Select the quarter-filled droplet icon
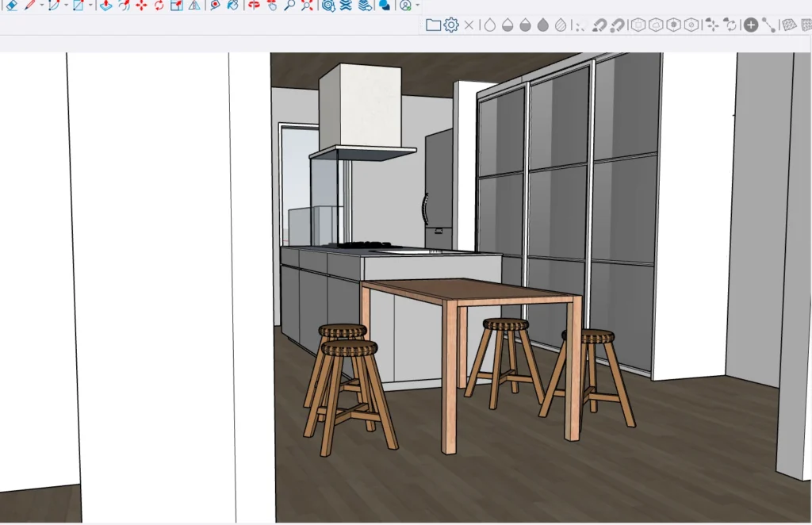The height and width of the screenshot is (525, 812). (507, 25)
